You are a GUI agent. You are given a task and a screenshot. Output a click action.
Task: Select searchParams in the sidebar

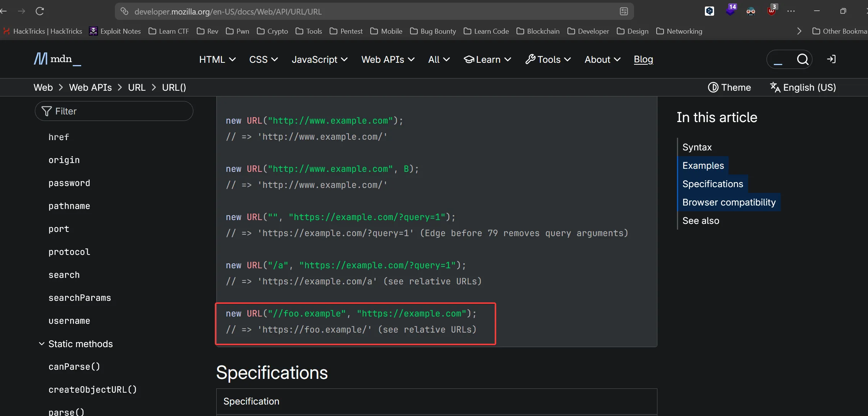[x=80, y=298]
